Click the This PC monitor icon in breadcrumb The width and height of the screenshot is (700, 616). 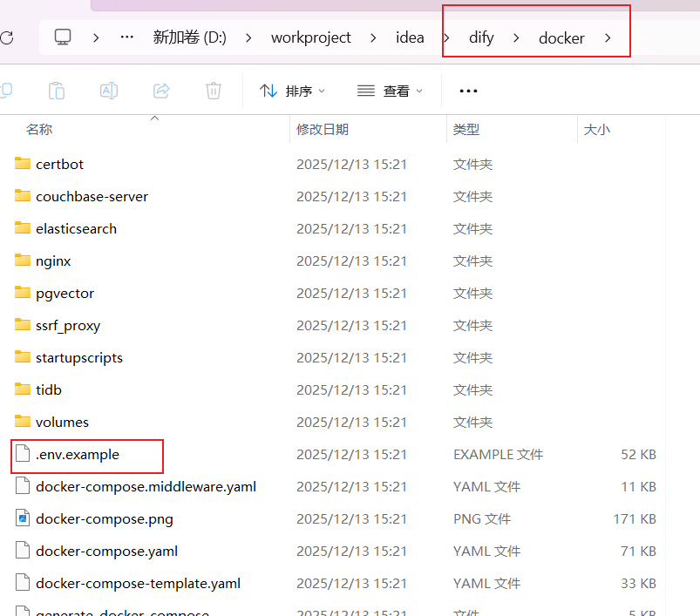(x=63, y=37)
